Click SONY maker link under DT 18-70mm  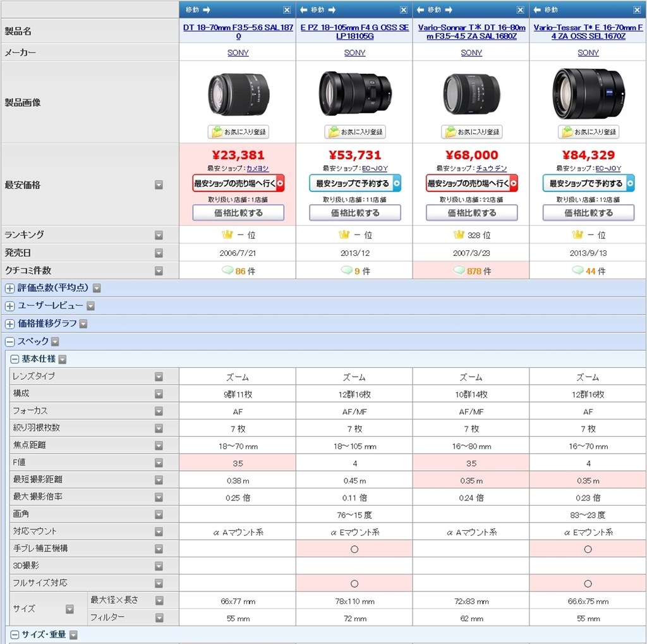click(238, 53)
